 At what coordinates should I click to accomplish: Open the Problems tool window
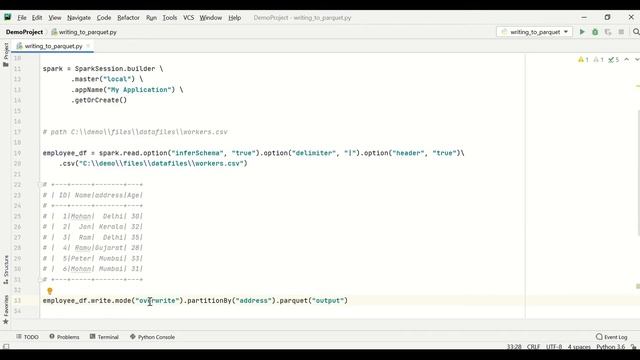pyautogui.click(x=64, y=337)
